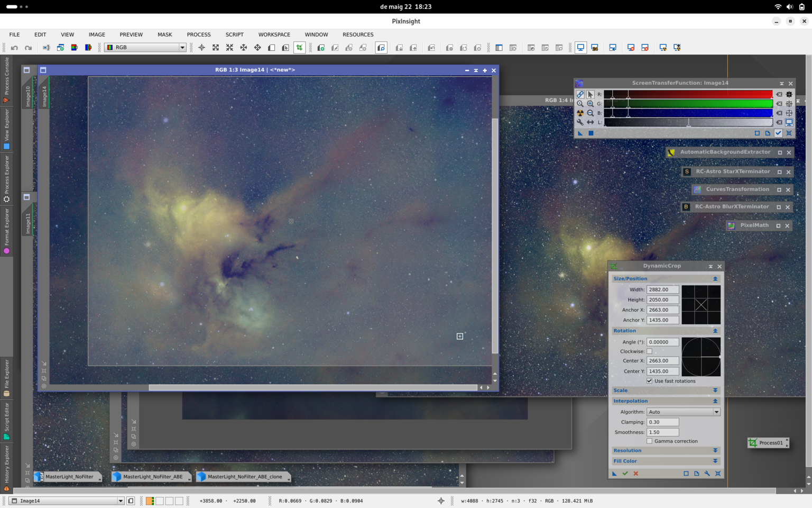Click STF auto stretch radioactive icon
The width and height of the screenshot is (812, 508).
[x=580, y=113]
